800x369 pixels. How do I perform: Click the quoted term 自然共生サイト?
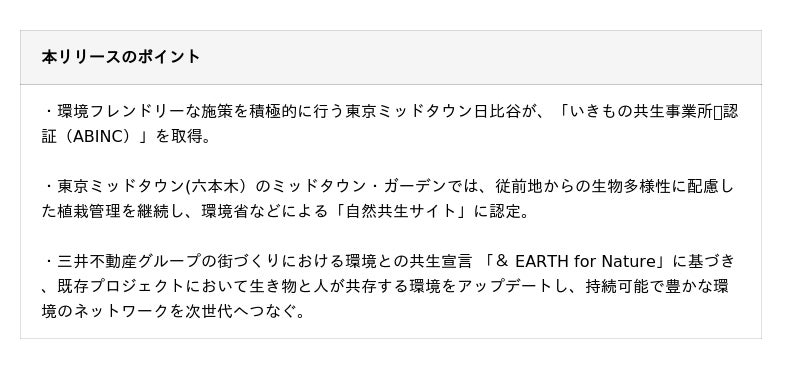(x=401, y=211)
